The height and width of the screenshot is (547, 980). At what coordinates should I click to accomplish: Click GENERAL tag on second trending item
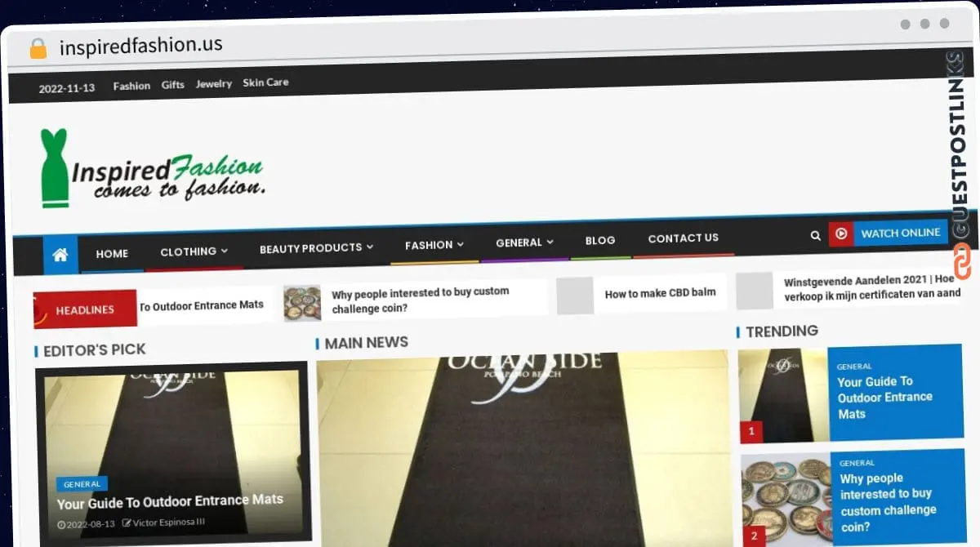pyautogui.click(x=857, y=463)
